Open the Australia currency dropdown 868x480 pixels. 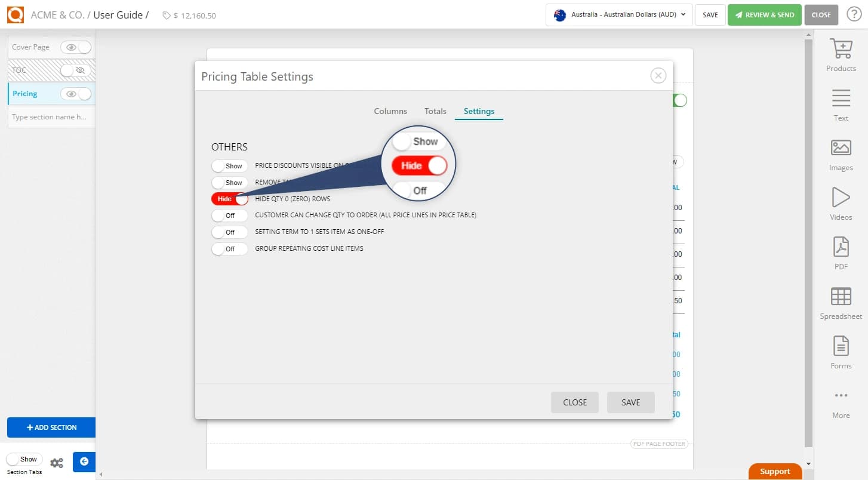coord(618,15)
